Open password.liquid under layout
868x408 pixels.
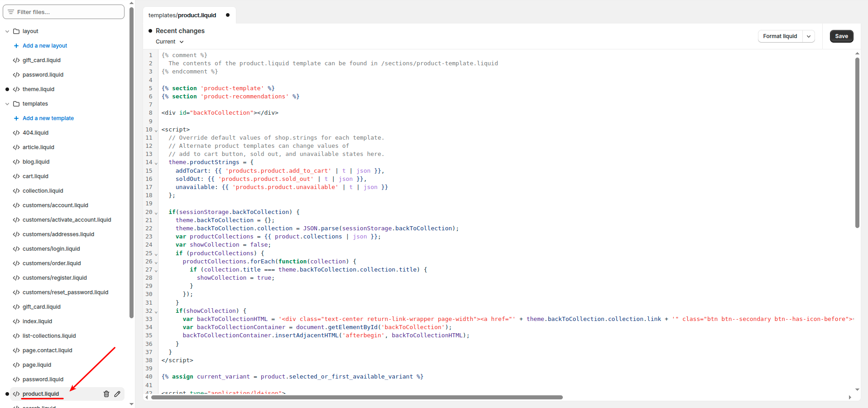click(43, 75)
